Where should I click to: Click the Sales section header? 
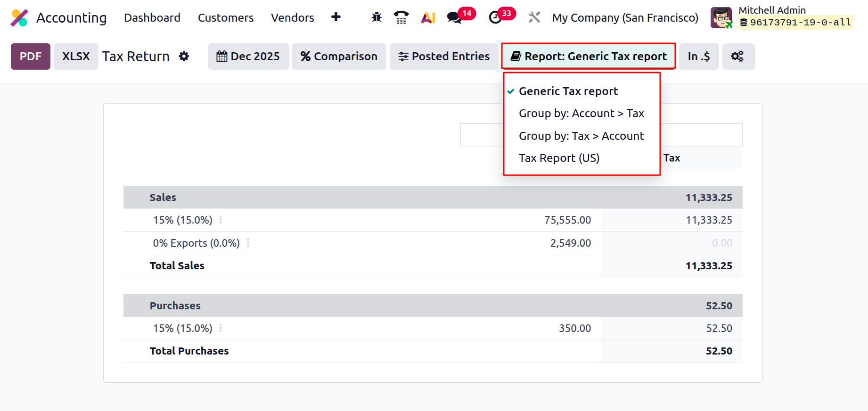click(433, 197)
